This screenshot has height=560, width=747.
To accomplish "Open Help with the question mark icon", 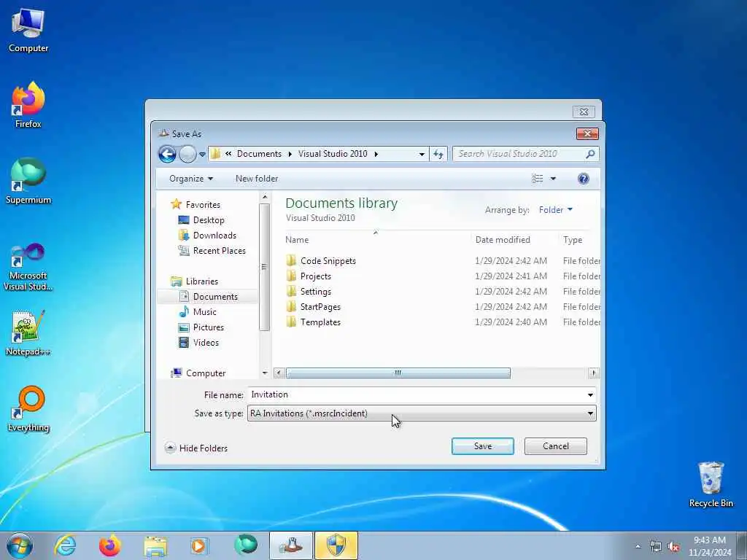I will (583, 179).
